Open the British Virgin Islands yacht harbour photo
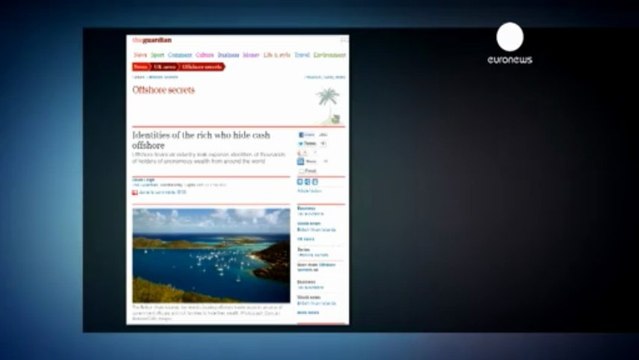Viewport: 639px width, 360px height. [x=211, y=255]
